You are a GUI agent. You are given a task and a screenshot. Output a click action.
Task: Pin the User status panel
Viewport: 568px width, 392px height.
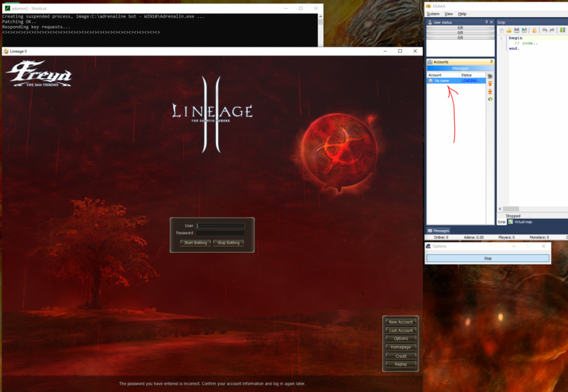pos(486,22)
